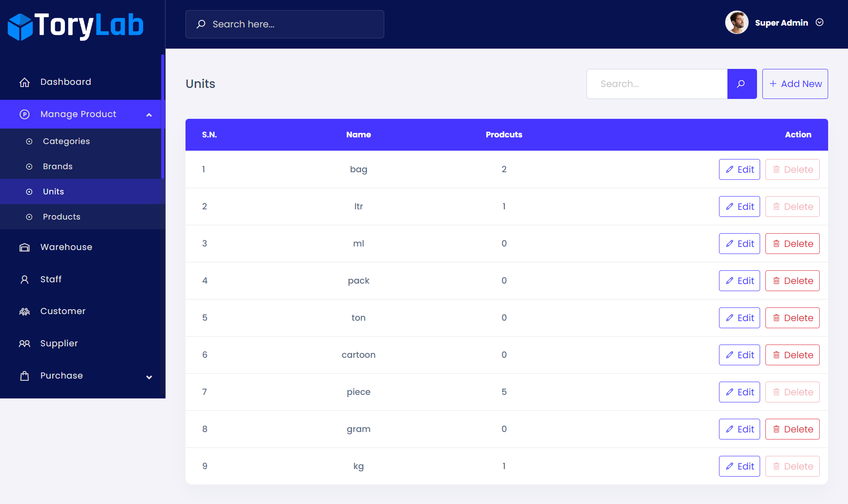This screenshot has width=848, height=504.
Task: Expand the Purchase submenu chevron
Action: point(149,377)
